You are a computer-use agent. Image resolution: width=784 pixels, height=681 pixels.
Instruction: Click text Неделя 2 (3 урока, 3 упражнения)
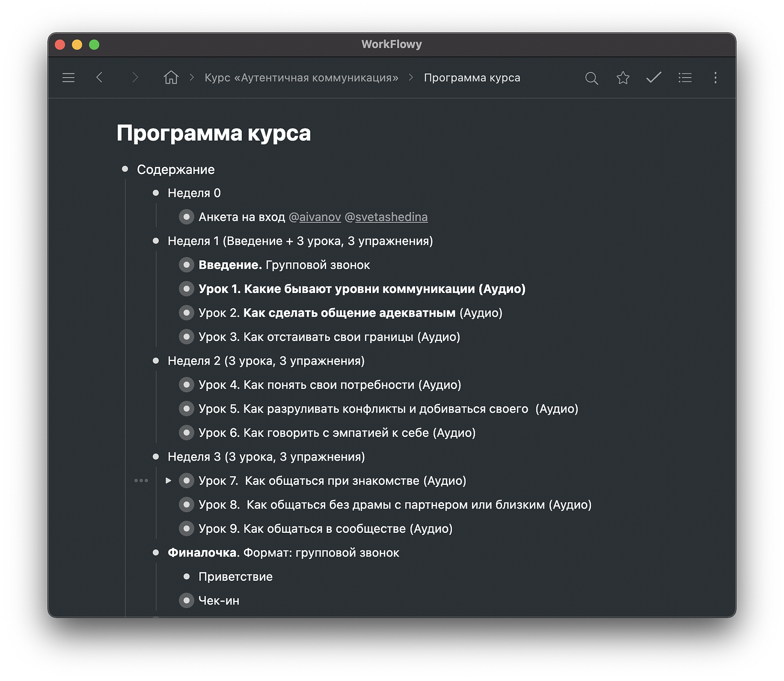pos(266,361)
